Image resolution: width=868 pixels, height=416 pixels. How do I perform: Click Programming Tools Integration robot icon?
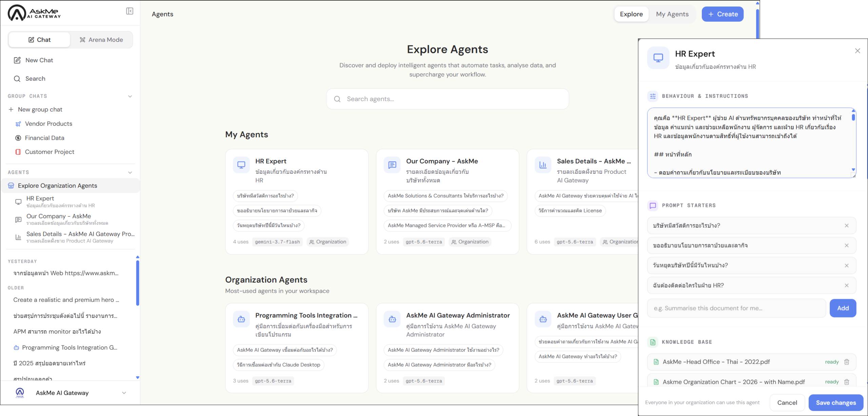(x=241, y=319)
